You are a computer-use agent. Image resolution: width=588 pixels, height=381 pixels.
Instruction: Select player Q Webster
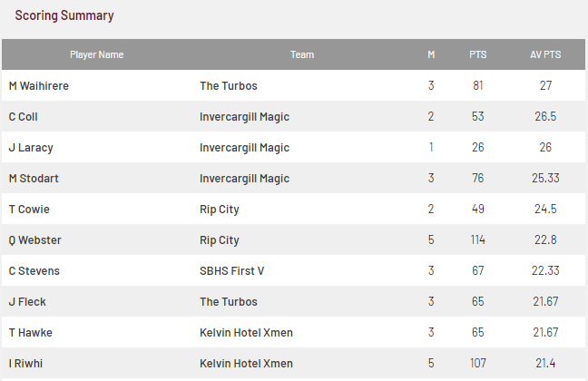click(34, 240)
